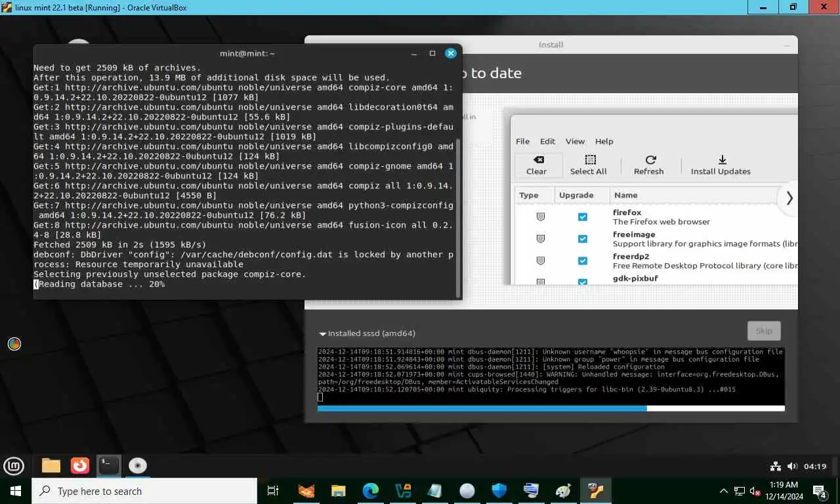
Task: Close the mint@mint terminal window
Action: (x=451, y=53)
